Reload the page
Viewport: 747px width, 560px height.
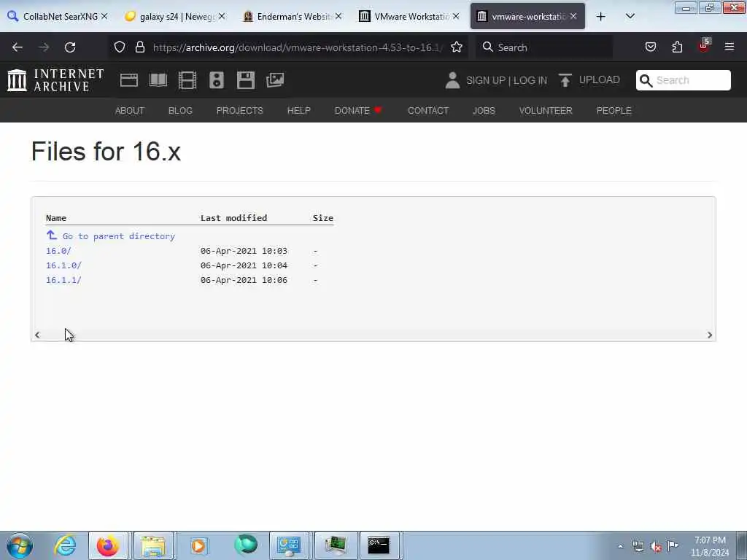tap(70, 47)
